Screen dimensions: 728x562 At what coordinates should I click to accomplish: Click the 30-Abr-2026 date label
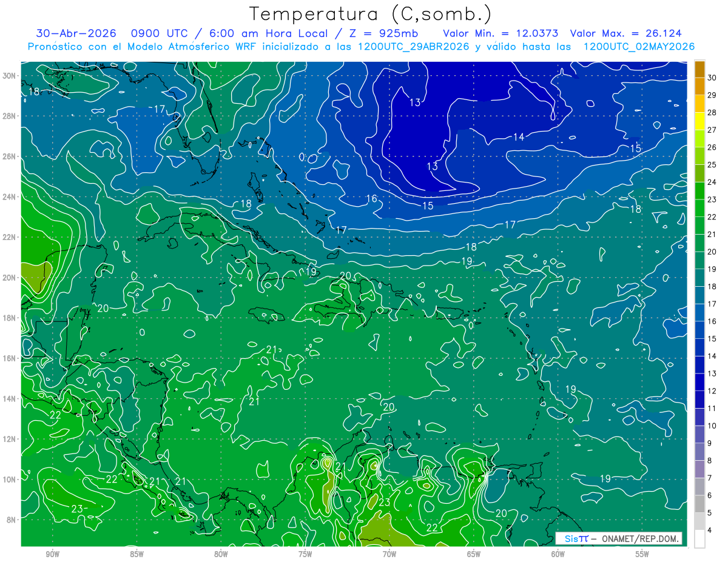[73, 33]
